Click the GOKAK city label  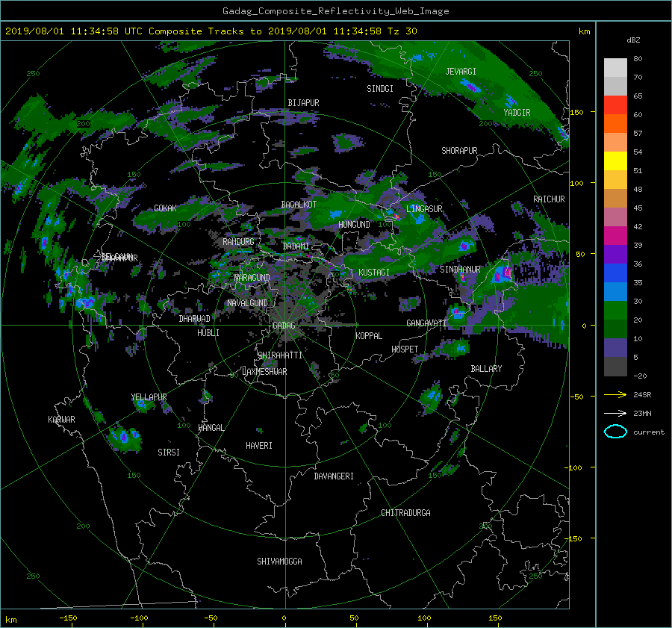point(165,208)
